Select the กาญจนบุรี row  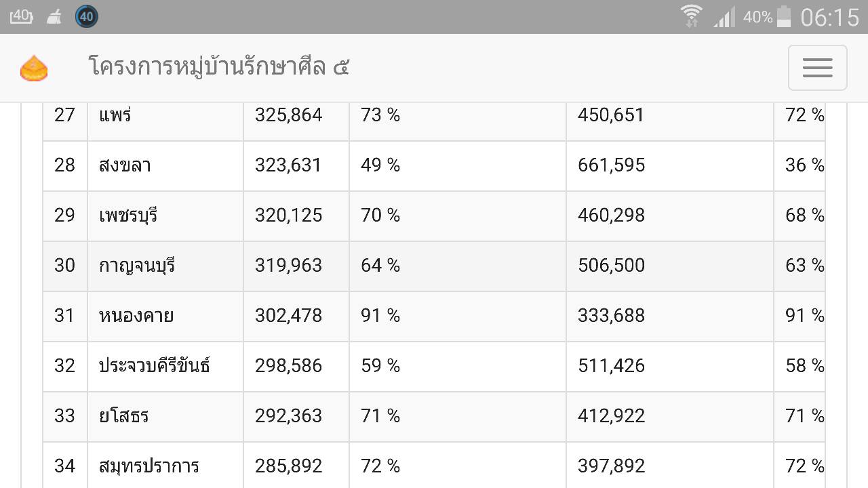(434, 266)
